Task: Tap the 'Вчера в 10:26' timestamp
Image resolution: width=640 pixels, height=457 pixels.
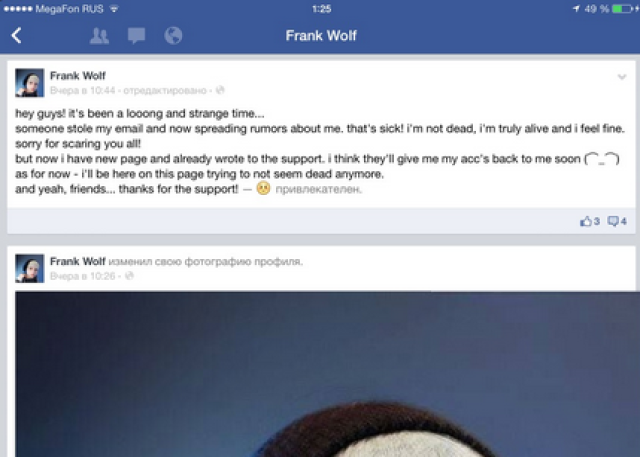Action: [82, 276]
